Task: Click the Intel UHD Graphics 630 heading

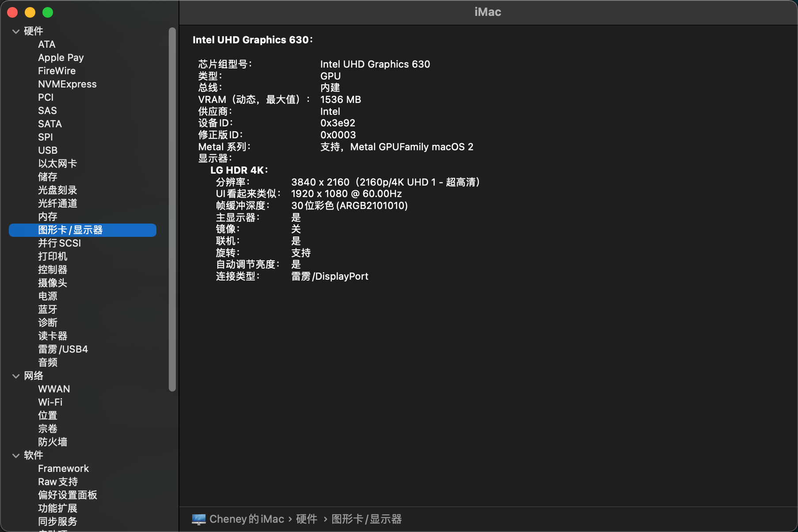Action: tap(253, 40)
